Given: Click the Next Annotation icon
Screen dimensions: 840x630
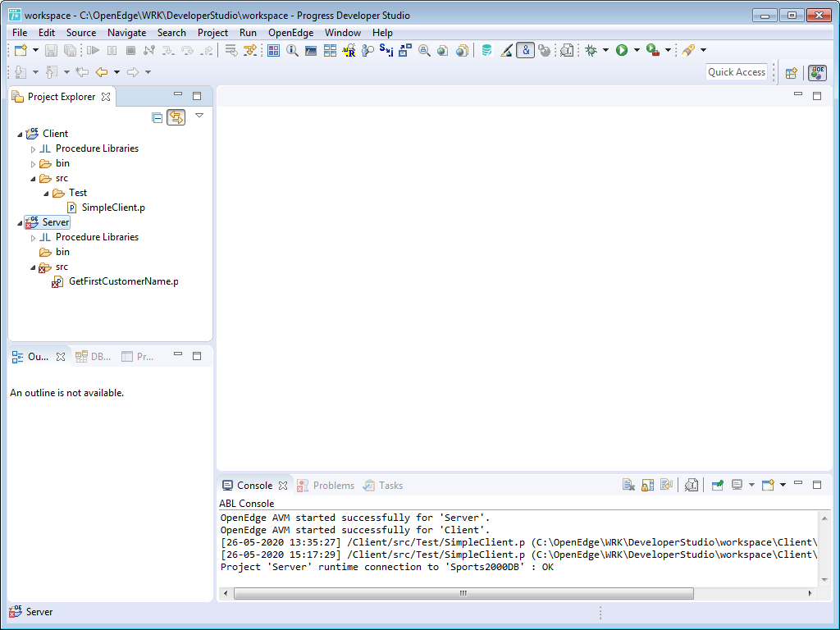Looking at the screenshot, I should click(21, 72).
